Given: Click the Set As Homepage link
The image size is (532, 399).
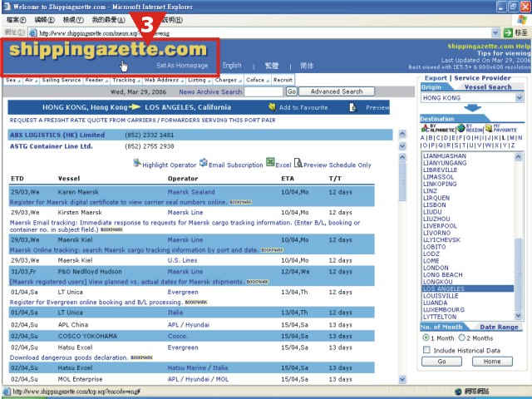Looking at the screenshot, I should (182, 66).
